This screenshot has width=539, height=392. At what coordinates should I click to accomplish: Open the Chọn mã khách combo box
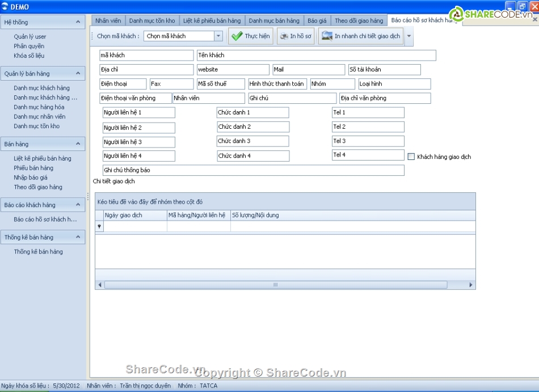(x=218, y=36)
